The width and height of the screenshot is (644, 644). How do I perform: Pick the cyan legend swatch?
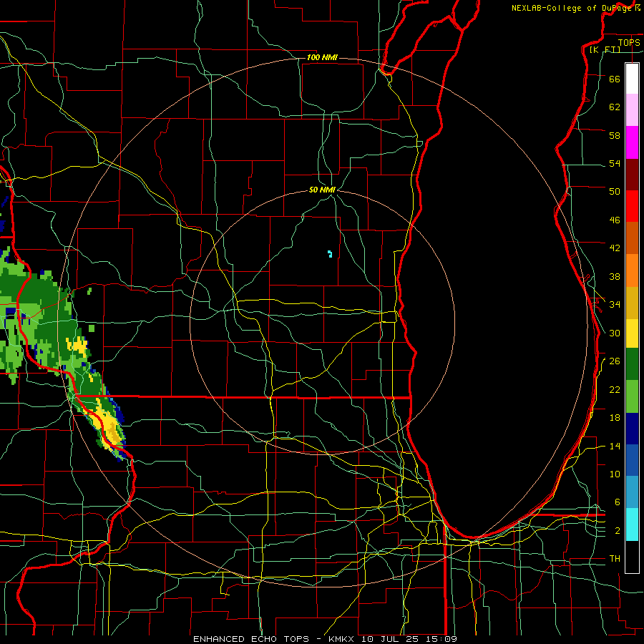tap(632, 525)
